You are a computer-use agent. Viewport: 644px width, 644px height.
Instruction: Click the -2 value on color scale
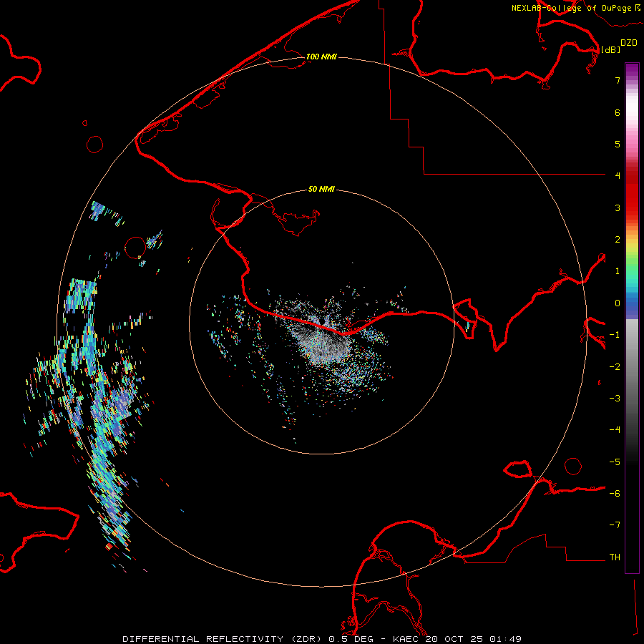tap(615, 367)
